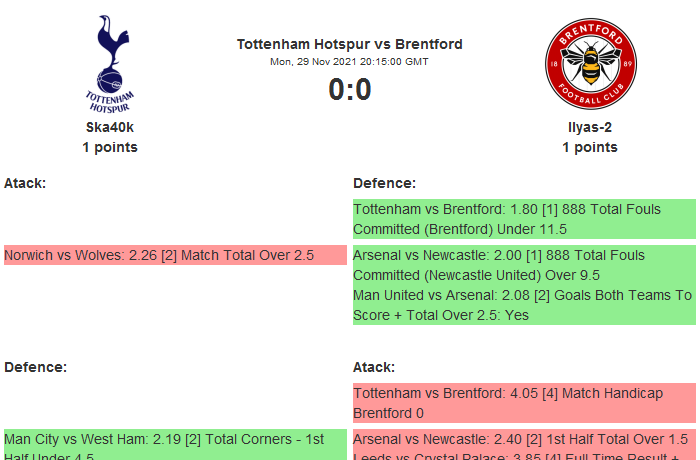Click the match date Mon, 29 Nov 2021
The image size is (700, 460).
click(350, 62)
